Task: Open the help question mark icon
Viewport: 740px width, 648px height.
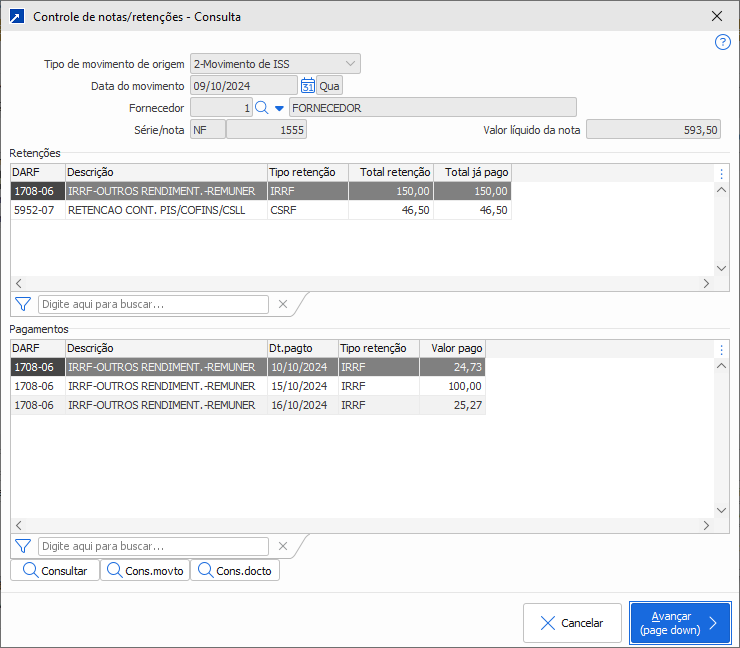Action: pos(723,42)
